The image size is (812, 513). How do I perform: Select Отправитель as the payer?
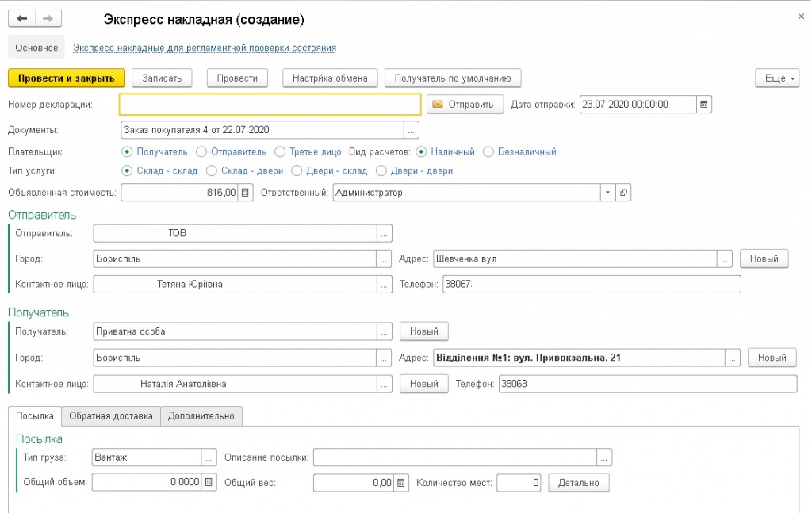(x=201, y=151)
